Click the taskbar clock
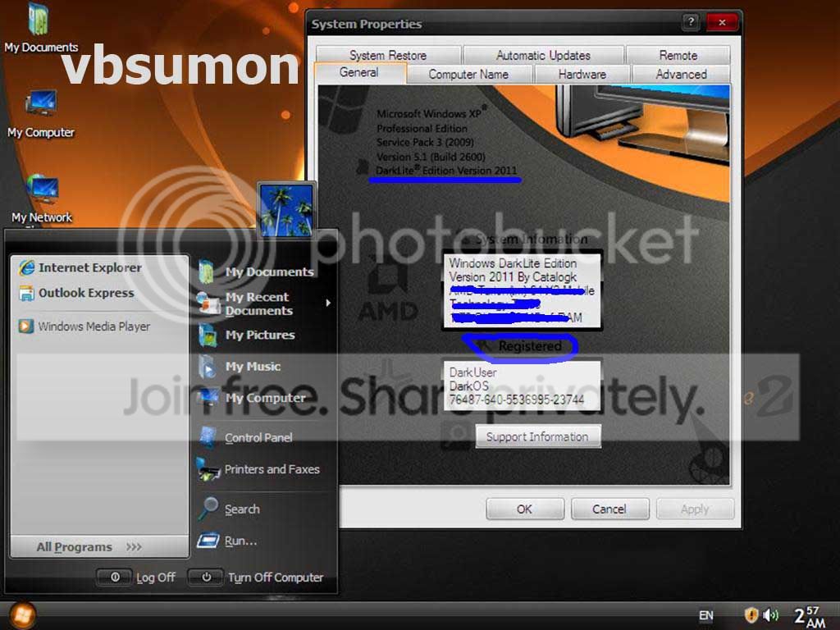 click(x=810, y=615)
